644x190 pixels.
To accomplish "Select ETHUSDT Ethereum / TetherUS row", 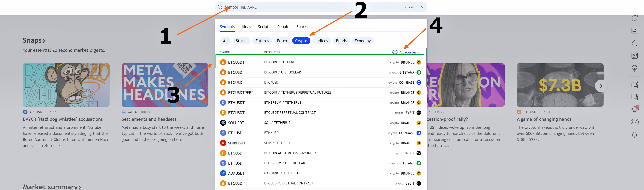I will click(x=320, y=103).
